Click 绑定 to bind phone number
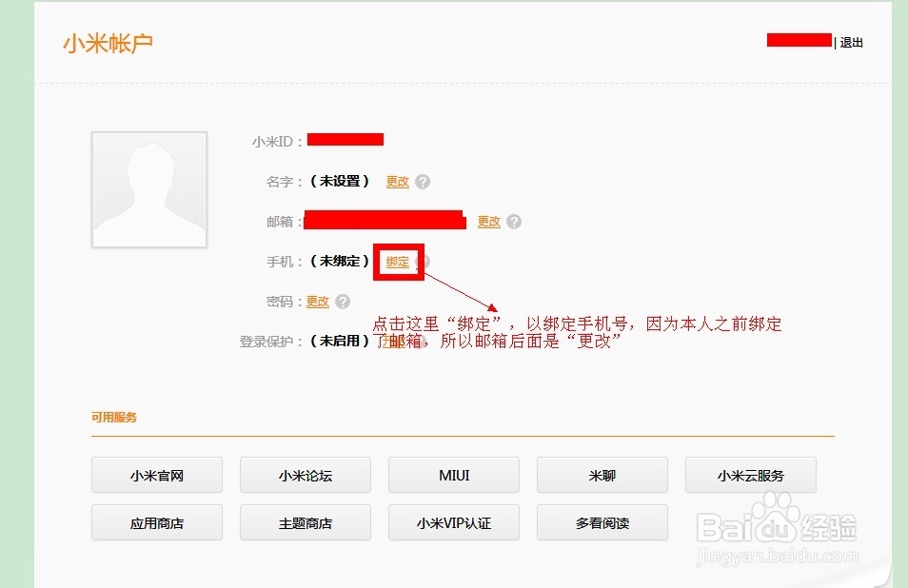Image resolution: width=908 pixels, height=588 pixels. pos(397,262)
